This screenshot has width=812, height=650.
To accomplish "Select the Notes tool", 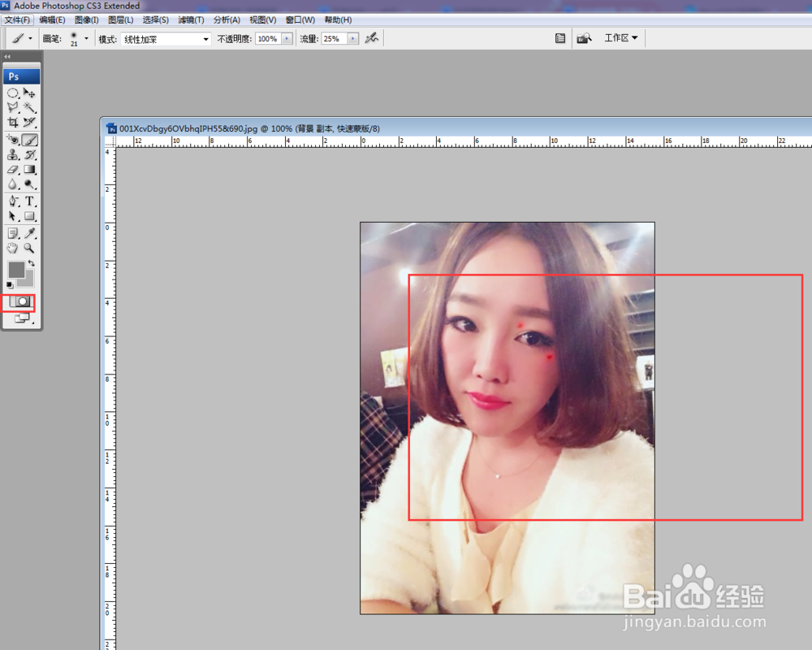I will pyautogui.click(x=13, y=233).
